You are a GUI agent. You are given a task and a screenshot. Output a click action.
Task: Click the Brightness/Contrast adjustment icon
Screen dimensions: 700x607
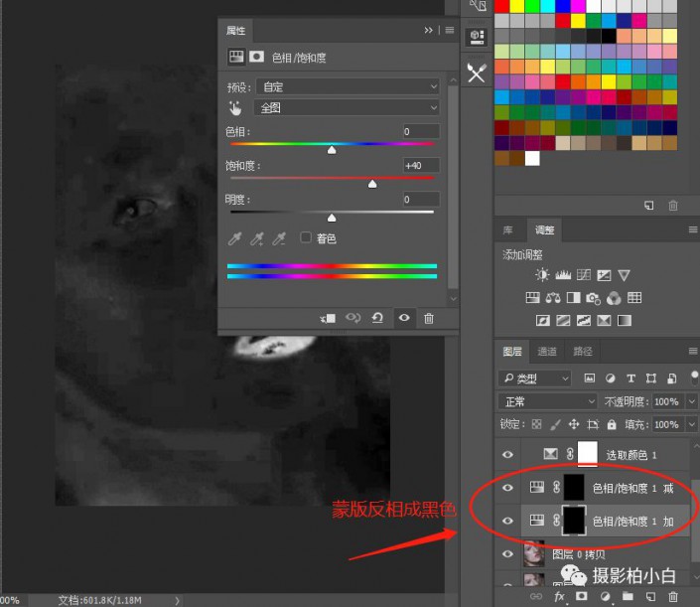pyautogui.click(x=542, y=275)
